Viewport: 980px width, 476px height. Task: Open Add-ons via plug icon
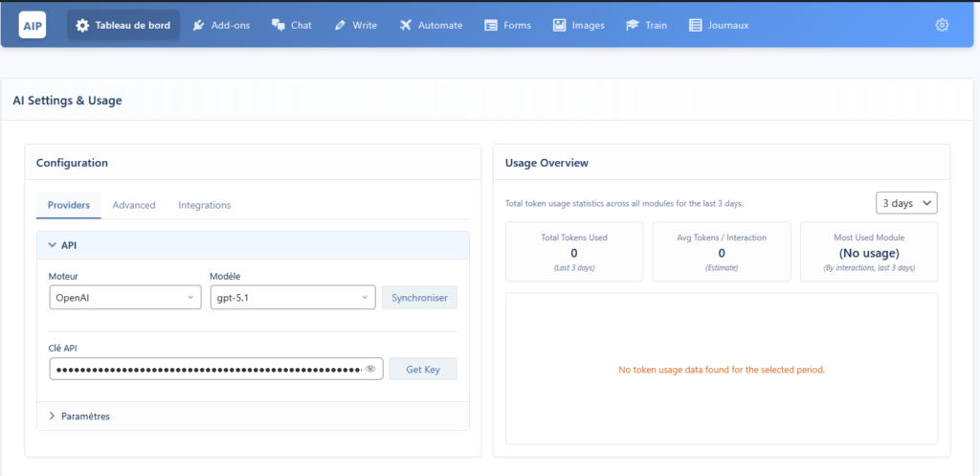tap(199, 26)
